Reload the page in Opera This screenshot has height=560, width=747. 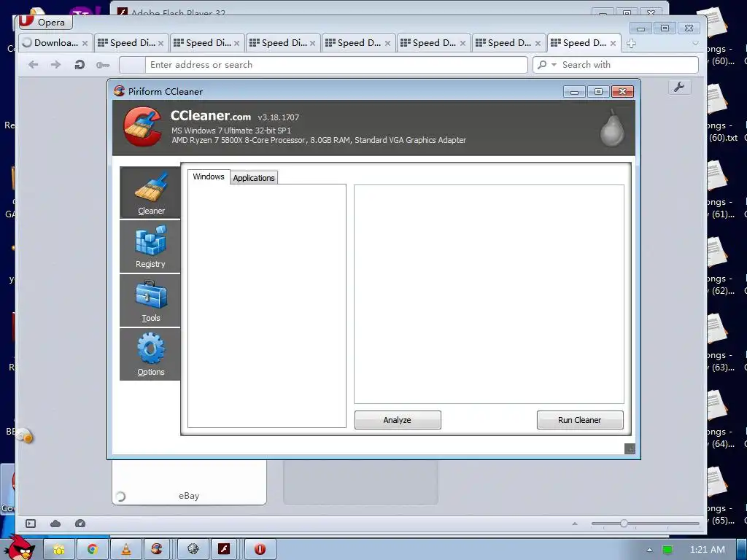[x=79, y=65]
